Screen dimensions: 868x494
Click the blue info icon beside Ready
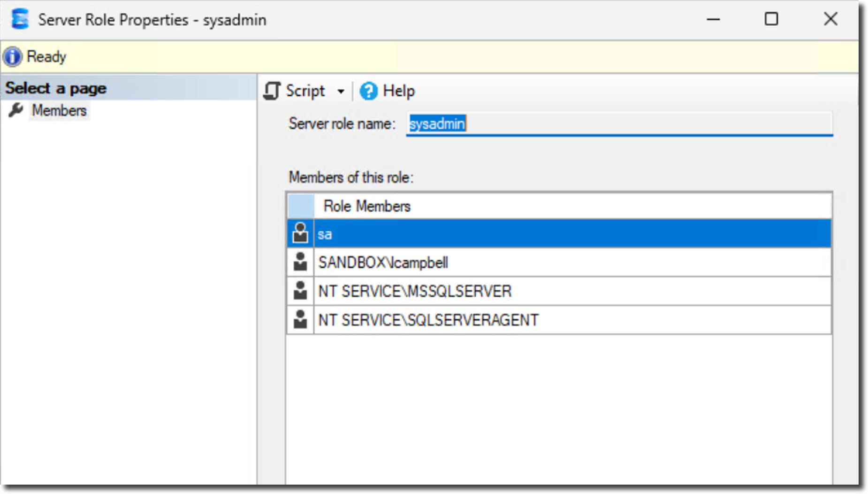(x=12, y=57)
